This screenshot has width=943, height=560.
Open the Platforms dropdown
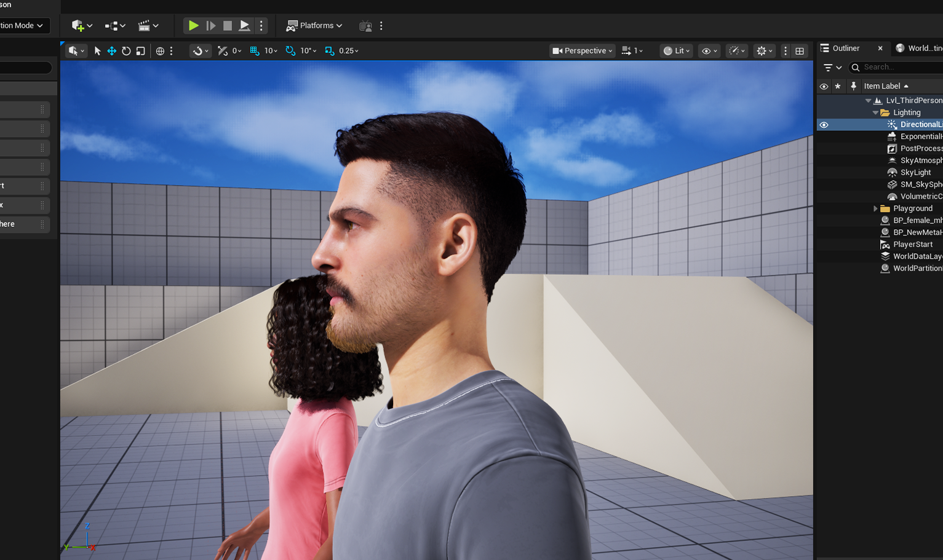(314, 26)
